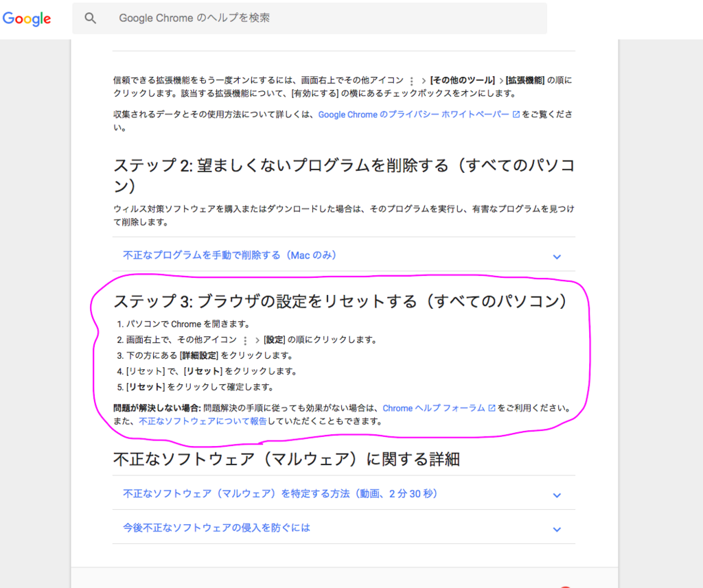
Task: Click the three-dot icon after その他アイコン in top paragraph
Action: click(412, 81)
